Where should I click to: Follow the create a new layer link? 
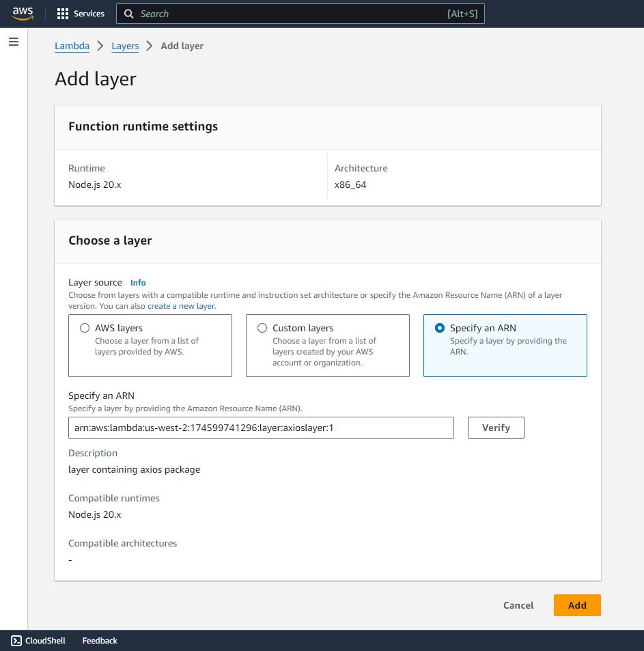181,306
